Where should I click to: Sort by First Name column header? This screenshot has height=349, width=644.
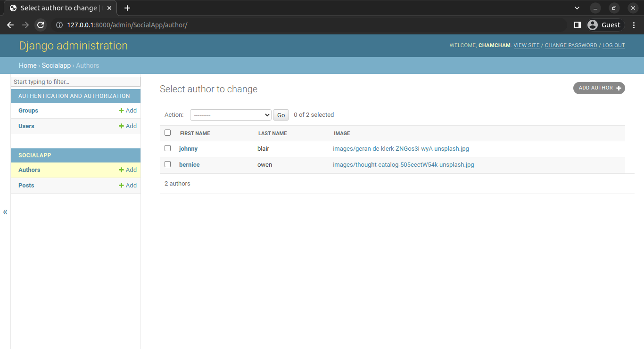point(195,133)
